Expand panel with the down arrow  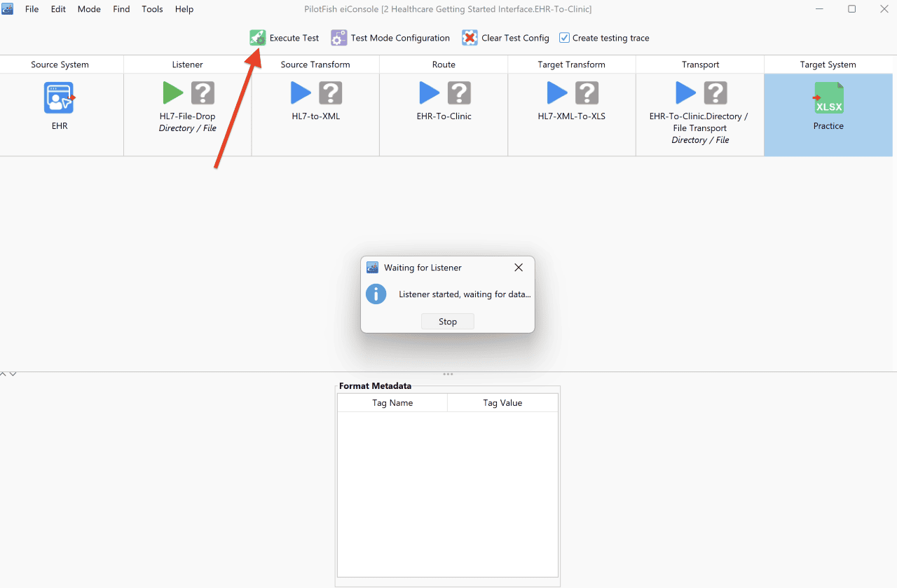(13, 374)
